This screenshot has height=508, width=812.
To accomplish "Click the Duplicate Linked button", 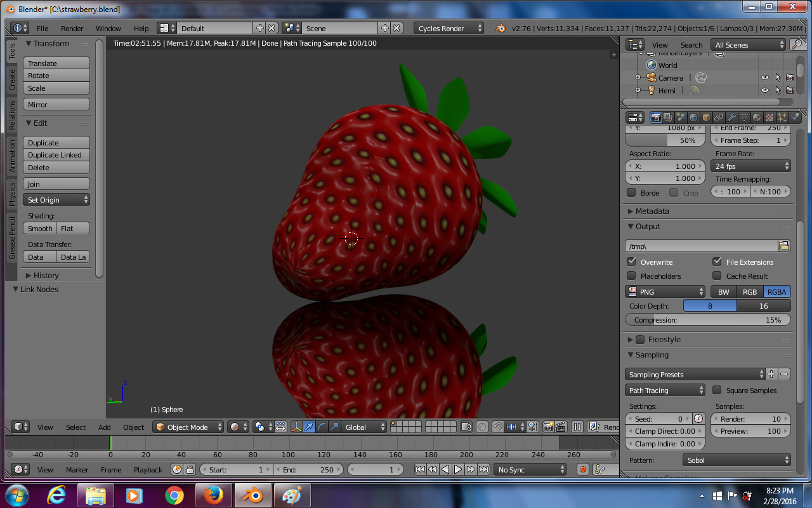I will [x=56, y=154].
